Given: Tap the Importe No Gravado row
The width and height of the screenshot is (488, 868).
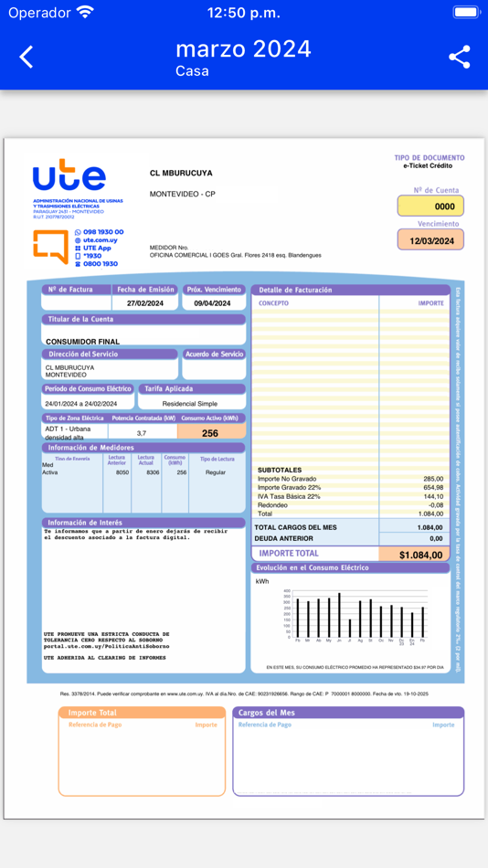Looking at the screenshot, I should pyautogui.click(x=350, y=479).
